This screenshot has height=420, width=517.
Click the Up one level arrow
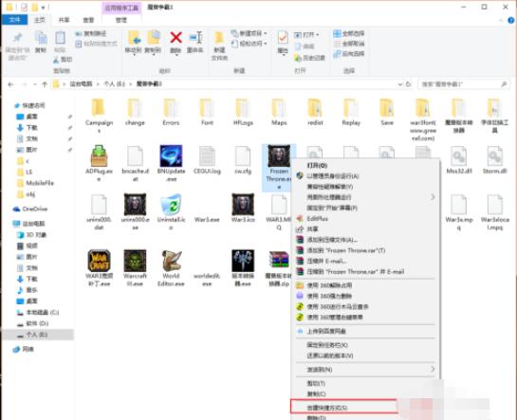click(45, 84)
